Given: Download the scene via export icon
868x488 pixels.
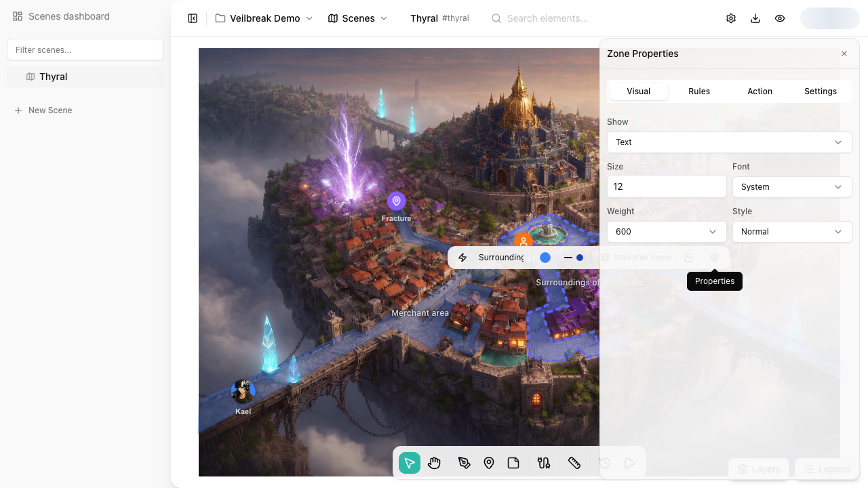Looking at the screenshot, I should point(755,18).
